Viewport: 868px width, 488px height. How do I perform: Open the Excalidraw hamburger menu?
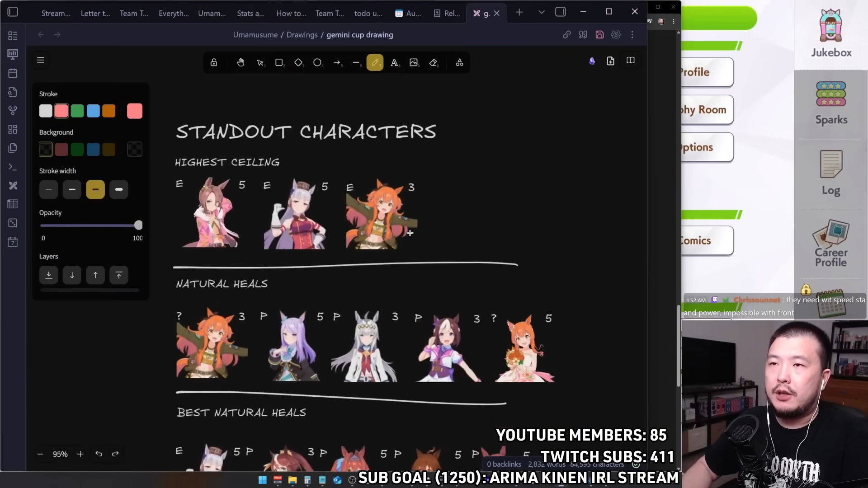[41, 60]
